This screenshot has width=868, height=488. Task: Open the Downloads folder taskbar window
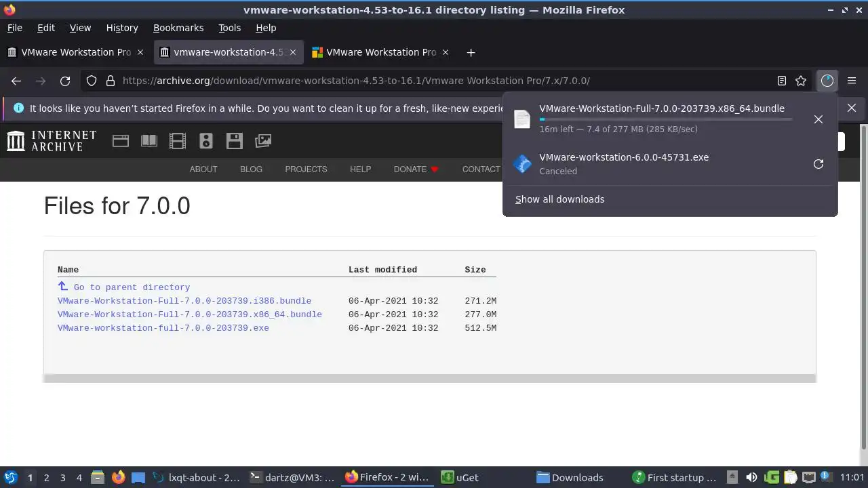click(578, 477)
